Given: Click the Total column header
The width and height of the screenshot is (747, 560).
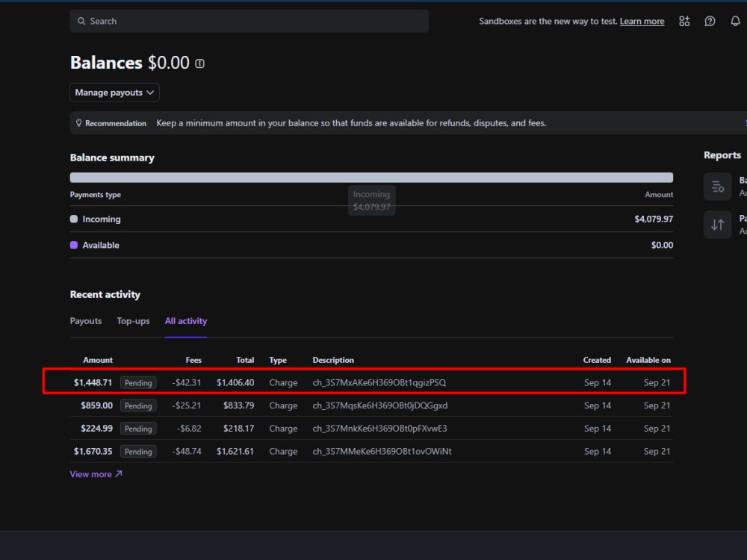Looking at the screenshot, I should [x=245, y=360].
